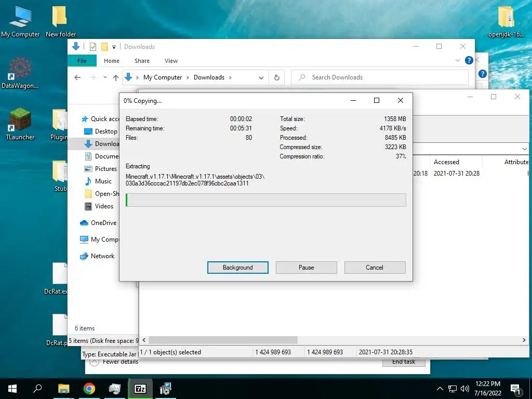The width and height of the screenshot is (532, 399).
Task: Cancel the copying operation
Action: [375, 268]
